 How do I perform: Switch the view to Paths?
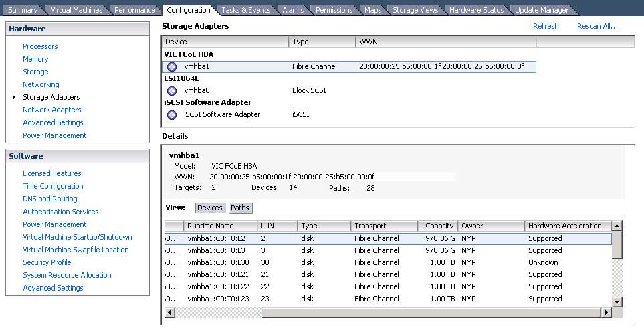[240, 208]
